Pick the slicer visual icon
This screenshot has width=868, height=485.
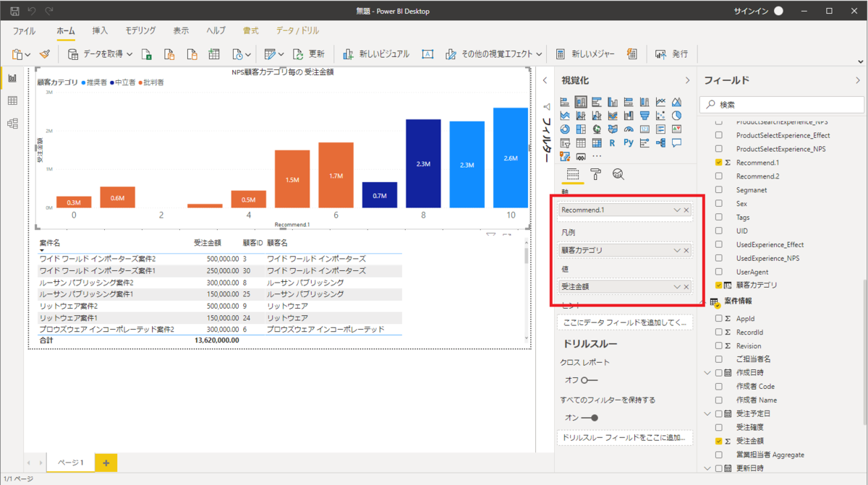pos(565,142)
